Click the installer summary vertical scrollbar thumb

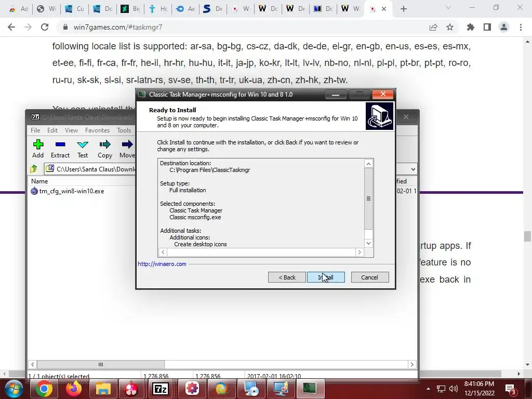click(369, 198)
